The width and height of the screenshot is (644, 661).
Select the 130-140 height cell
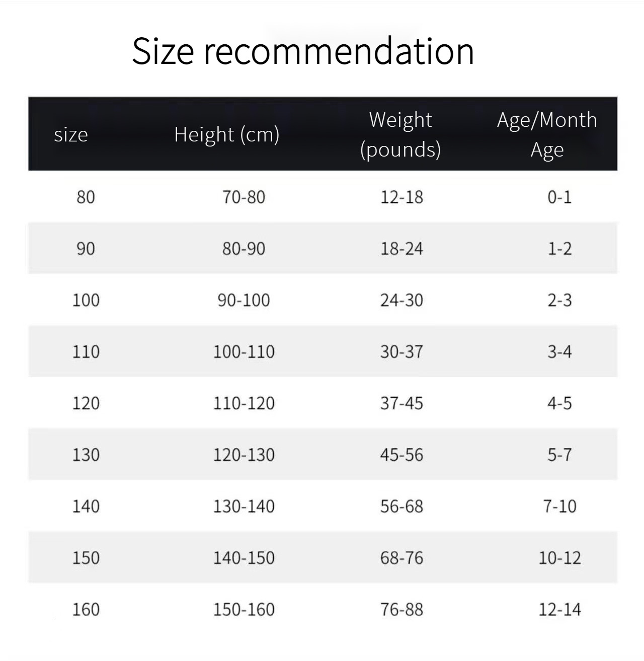[x=244, y=506]
